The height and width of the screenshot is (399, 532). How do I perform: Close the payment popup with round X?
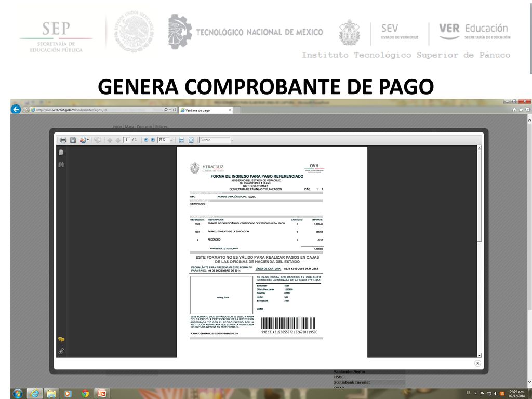(x=477, y=363)
